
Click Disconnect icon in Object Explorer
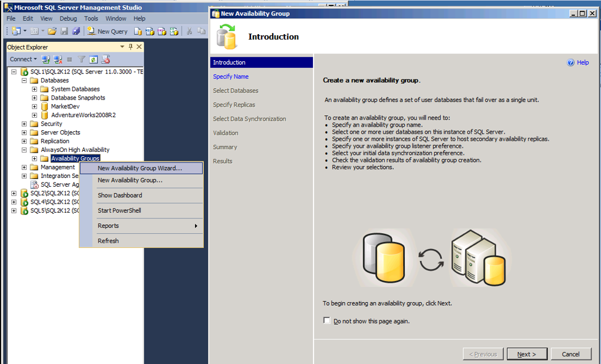[x=58, y=59]
